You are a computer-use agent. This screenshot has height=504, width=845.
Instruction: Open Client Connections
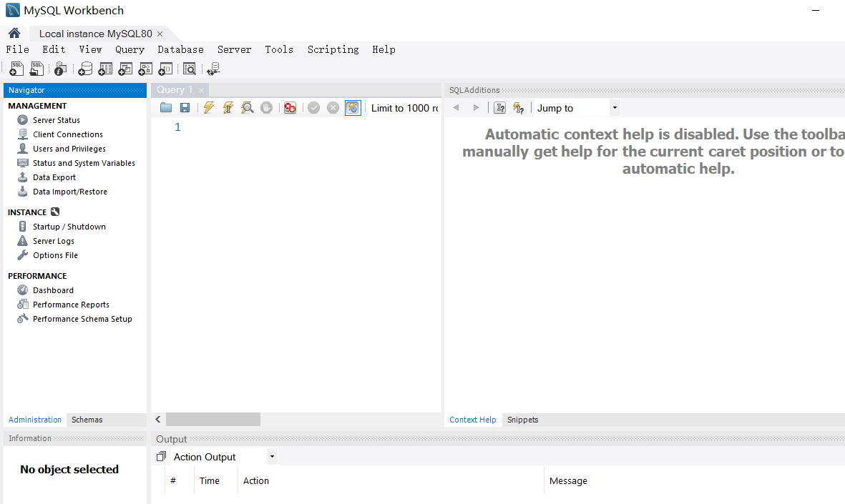(67, 134)
